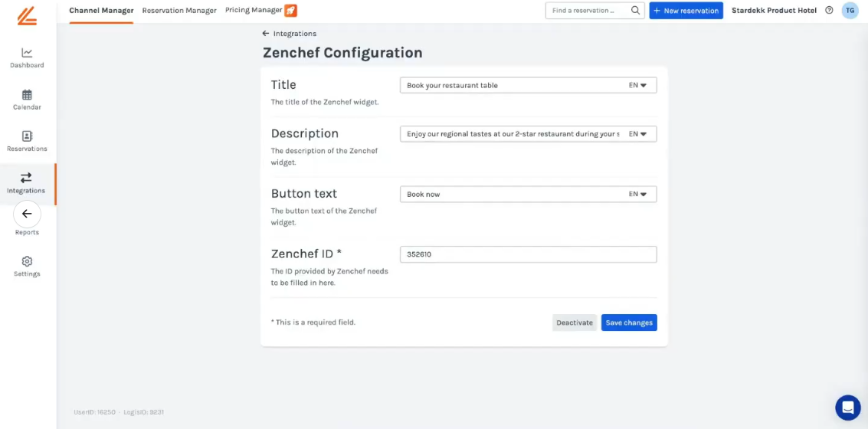
Task: Select the Integrations sidebar icon
Action: coord(26,178)
